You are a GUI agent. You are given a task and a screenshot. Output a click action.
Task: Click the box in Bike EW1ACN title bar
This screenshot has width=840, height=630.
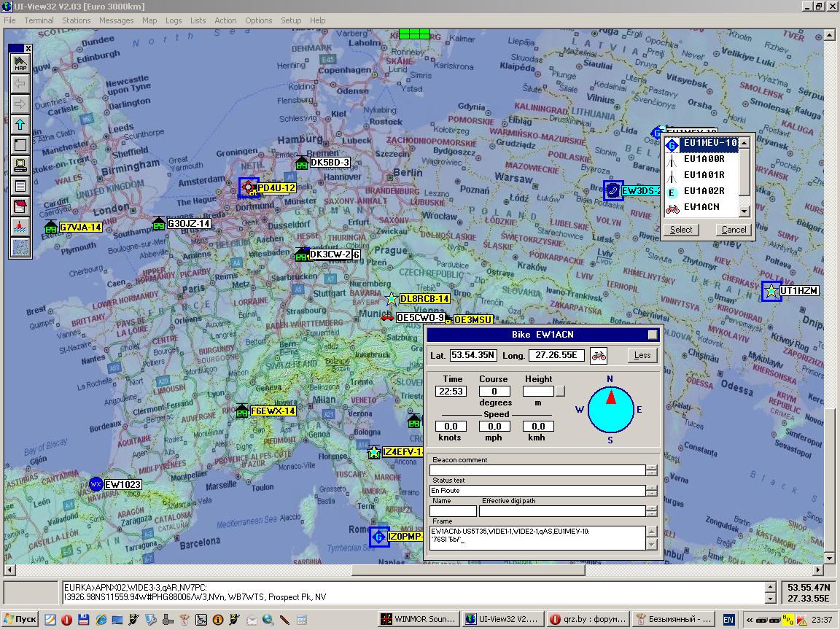[653, 335]
